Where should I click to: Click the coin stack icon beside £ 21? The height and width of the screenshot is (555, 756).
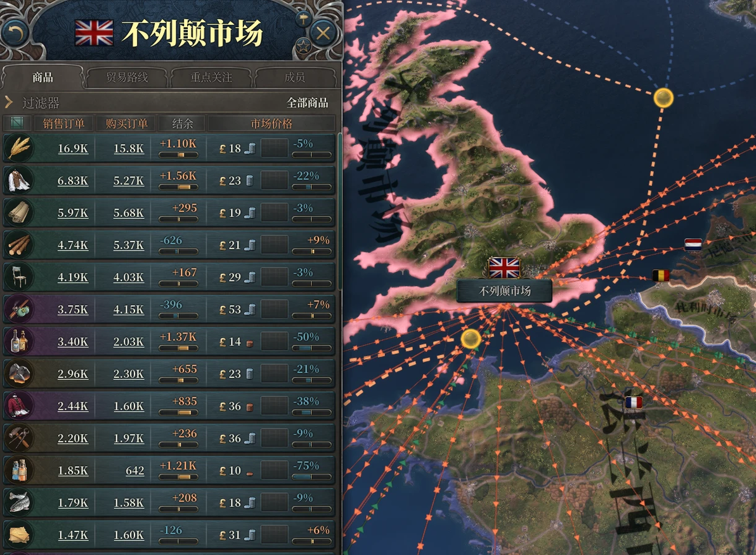point(250,245)
